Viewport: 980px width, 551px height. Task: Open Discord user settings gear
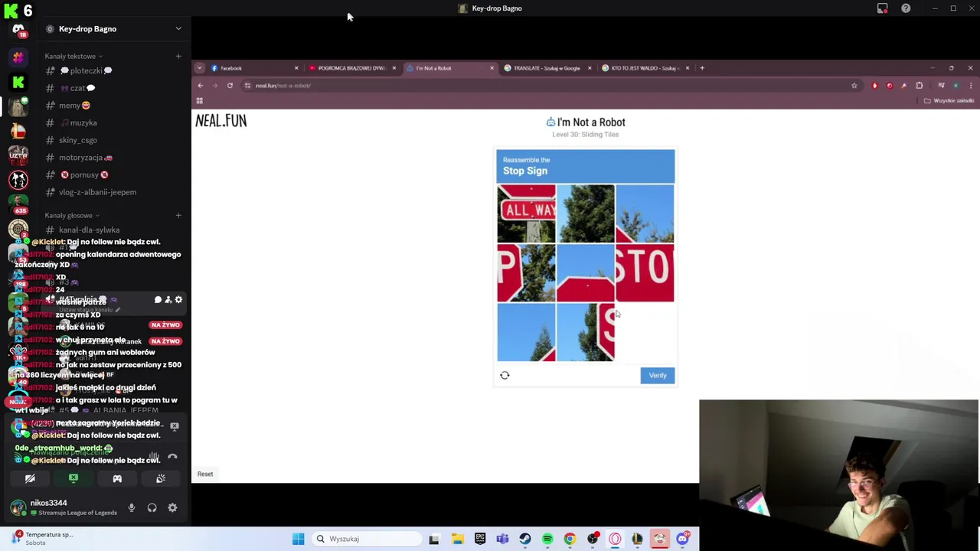pyautogui.click(x=172, y=507)
